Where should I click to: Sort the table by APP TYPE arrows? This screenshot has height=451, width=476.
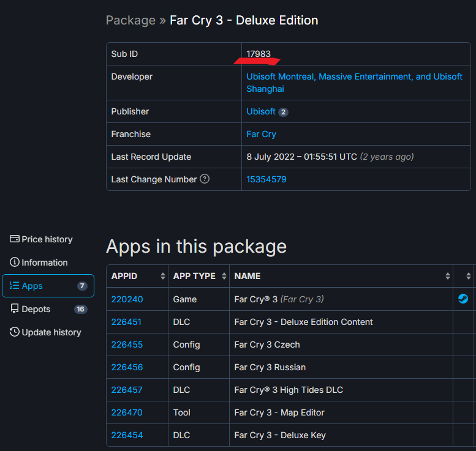(x=224, y=276)
